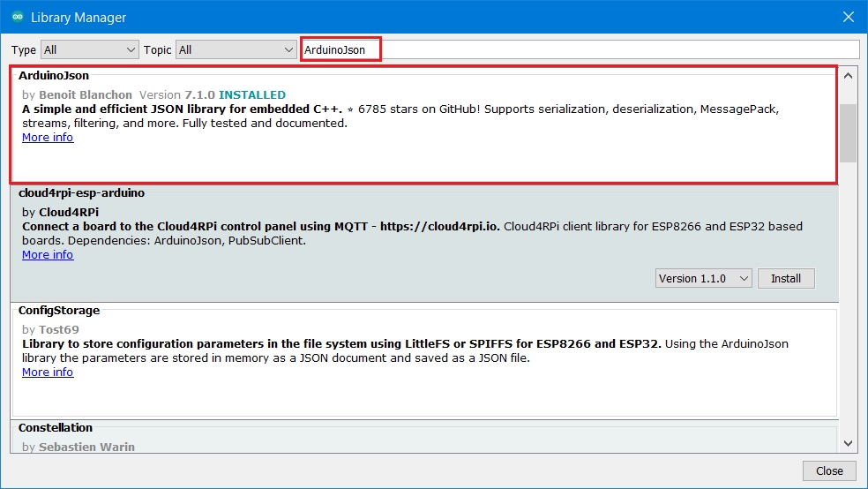Viewport: 868px width, 489px height.
Task: Click the Library Manager title bar text
Action: tap(79, 18)
